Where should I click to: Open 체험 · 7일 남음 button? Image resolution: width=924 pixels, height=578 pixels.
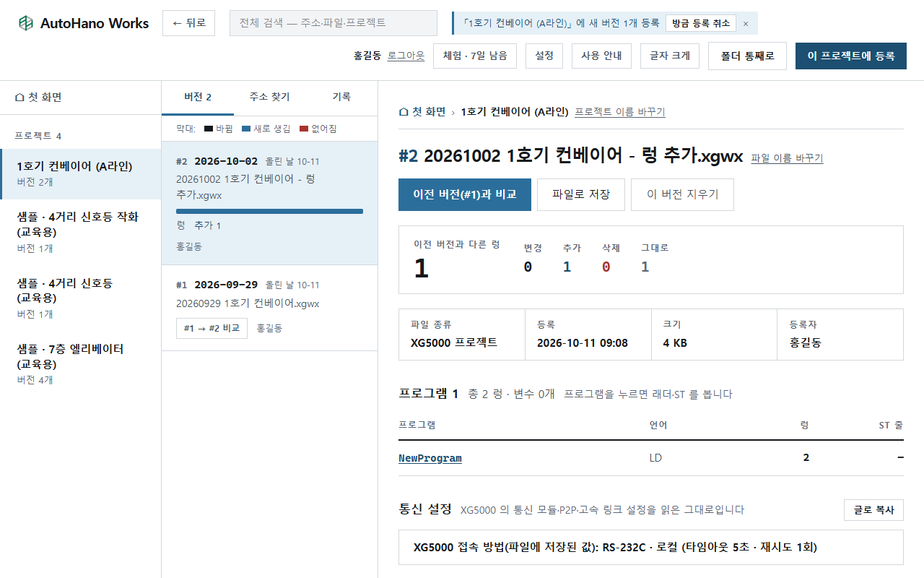475,56
